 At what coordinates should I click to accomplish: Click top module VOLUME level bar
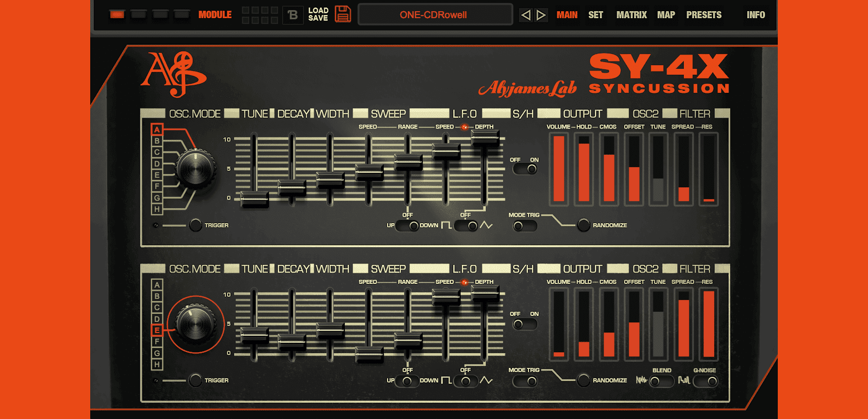(559, 169)
